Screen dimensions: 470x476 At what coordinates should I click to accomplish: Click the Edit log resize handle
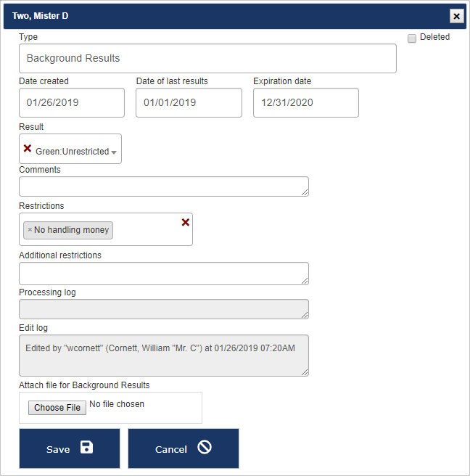305,372
